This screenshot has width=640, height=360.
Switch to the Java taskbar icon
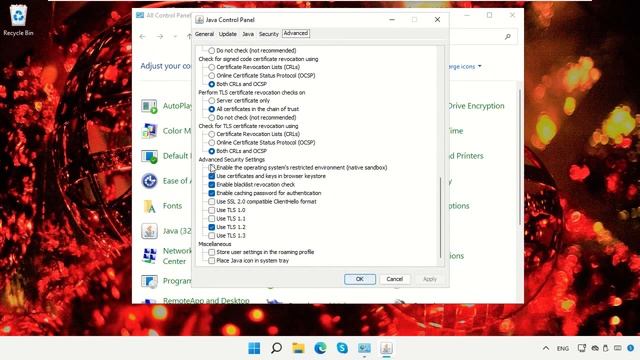386,348
